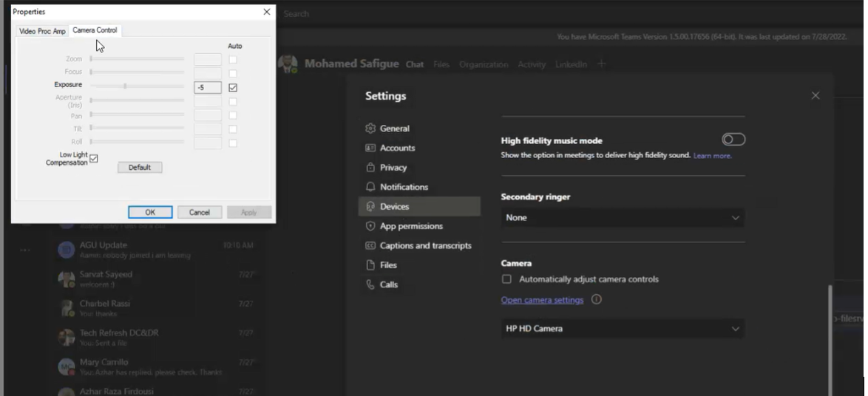Open the LinkedIn tab
Viewport: 868px width, 396px height.
pos(571,64)
